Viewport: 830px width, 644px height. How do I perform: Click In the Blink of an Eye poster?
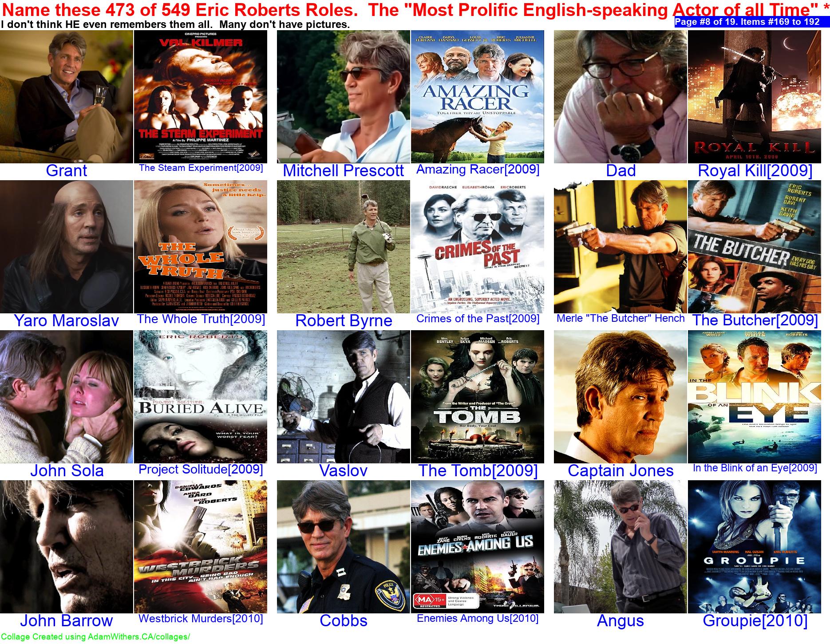click(x=754, y=397)
